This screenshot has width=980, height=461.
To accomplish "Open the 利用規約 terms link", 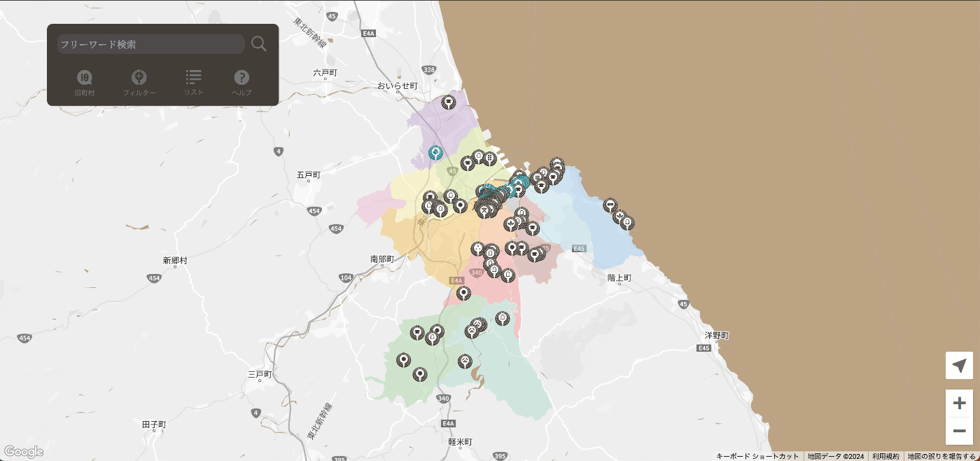I will click(885, 456).
